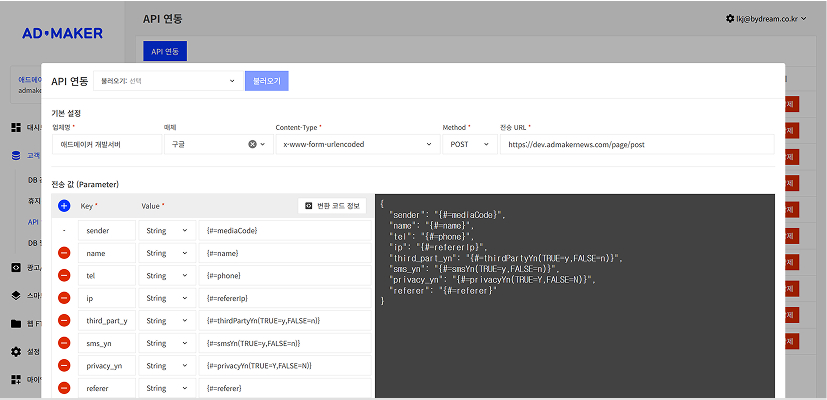Open the 변환 코드 정보 button
827x400 pixels.
333,206
